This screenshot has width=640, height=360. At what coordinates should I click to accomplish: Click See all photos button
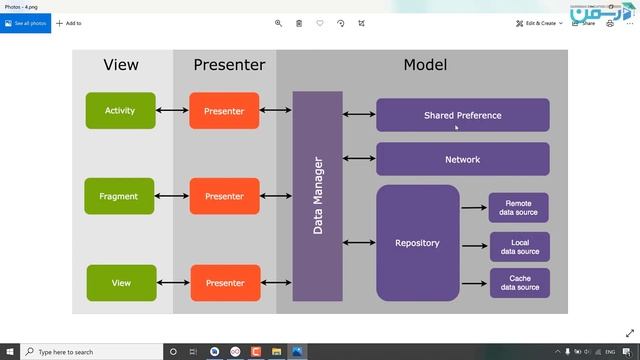(25, 23)
